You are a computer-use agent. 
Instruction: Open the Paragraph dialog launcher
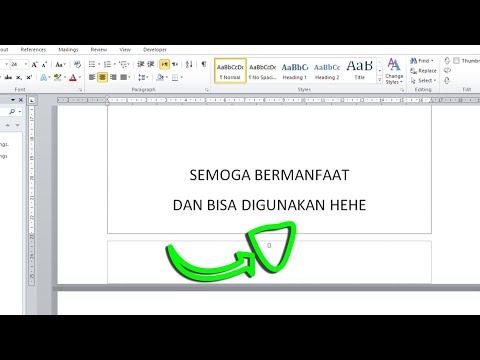(x=207, y=90)
